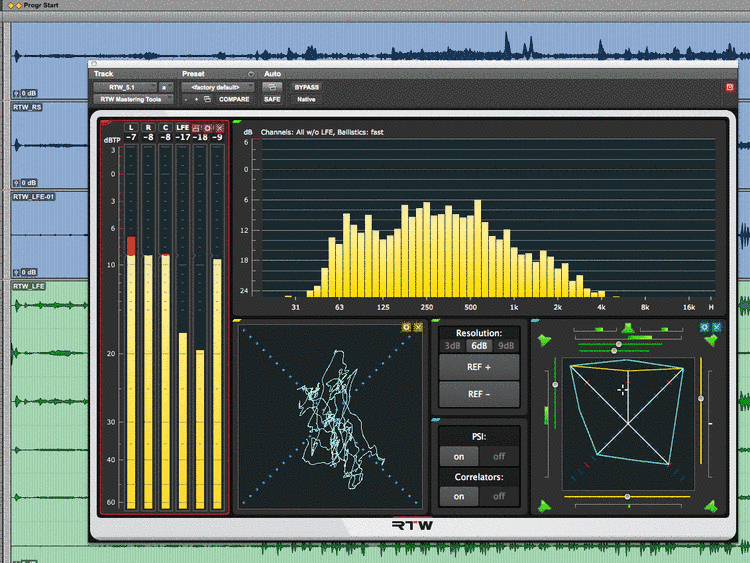Open vectorscope panel settings gear icon

pos(406,327)
